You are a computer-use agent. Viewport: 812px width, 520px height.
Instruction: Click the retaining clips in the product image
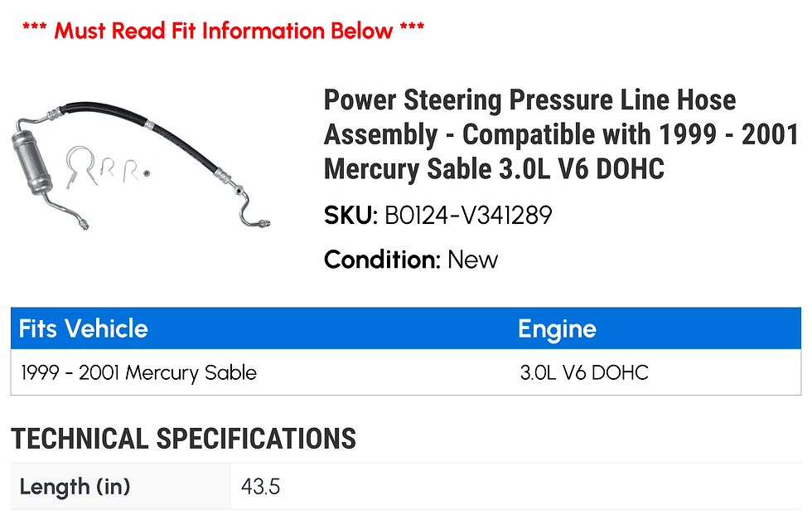coord(102,166)
